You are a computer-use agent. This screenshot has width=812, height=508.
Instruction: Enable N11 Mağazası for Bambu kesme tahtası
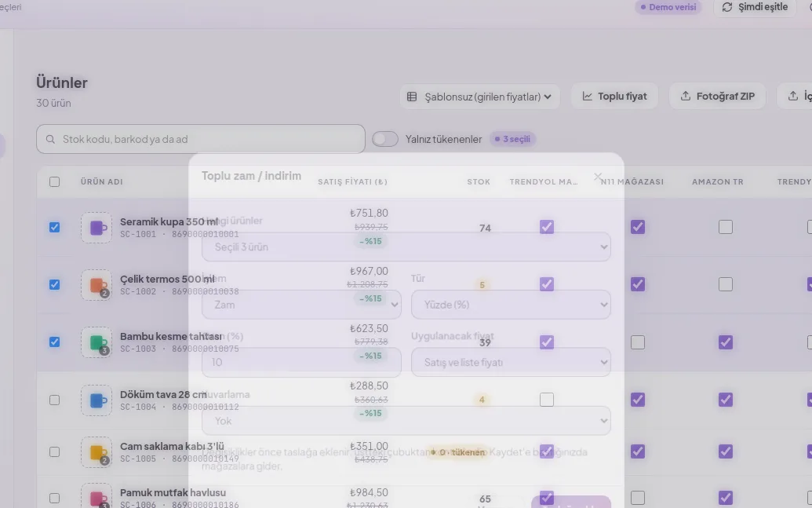(x=638, y=342)
